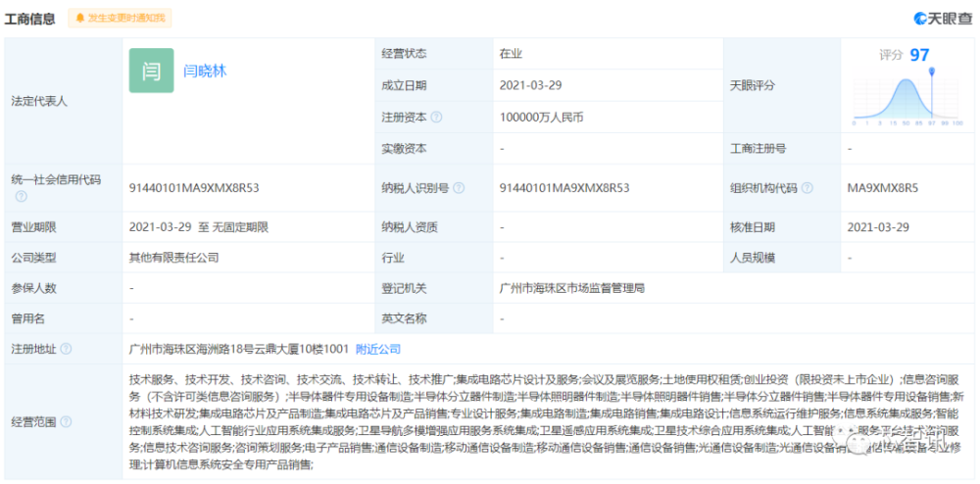Click help icon next to 纳税人识别号
This screenshot has height=484, width=980.
pos(459,188)
